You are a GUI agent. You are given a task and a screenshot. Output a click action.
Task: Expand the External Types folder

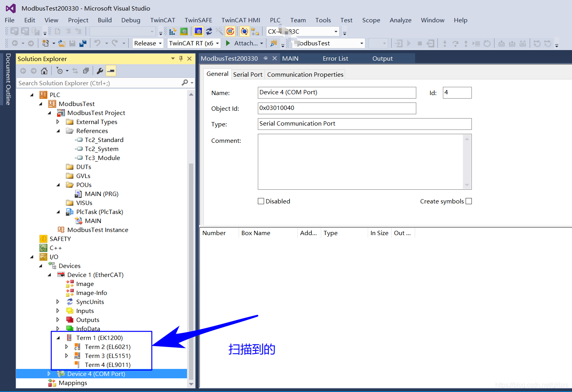pyautogui.click(x=58, y=122)
